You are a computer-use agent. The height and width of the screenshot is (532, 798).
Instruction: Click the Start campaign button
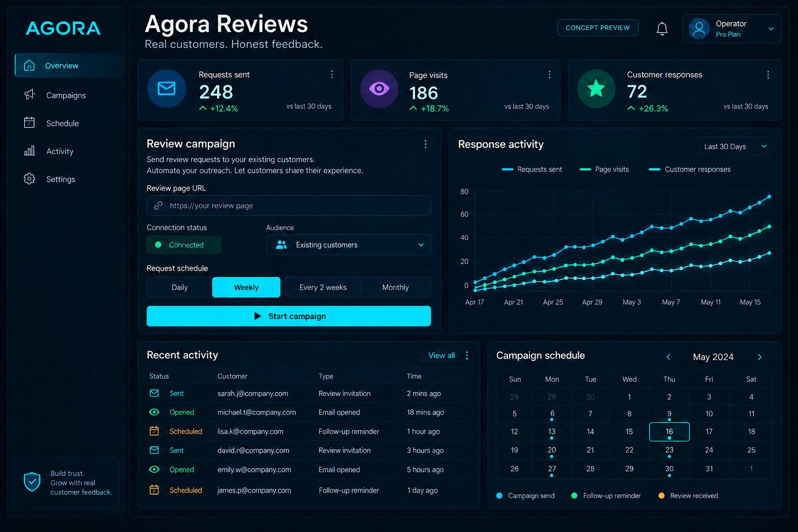(289, 316)
